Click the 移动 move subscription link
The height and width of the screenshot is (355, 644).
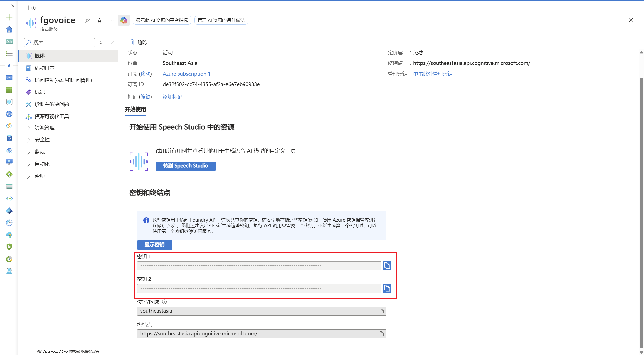[x=145, y=74]
